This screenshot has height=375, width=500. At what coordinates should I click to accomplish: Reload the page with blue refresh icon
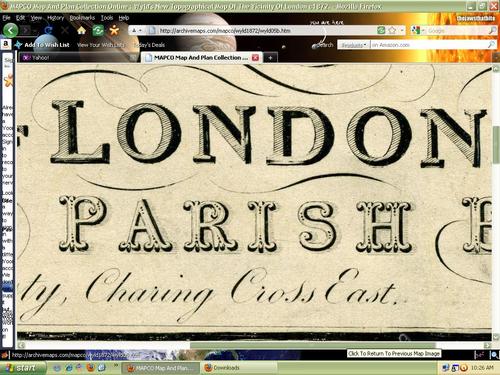[x=48, y=31]
